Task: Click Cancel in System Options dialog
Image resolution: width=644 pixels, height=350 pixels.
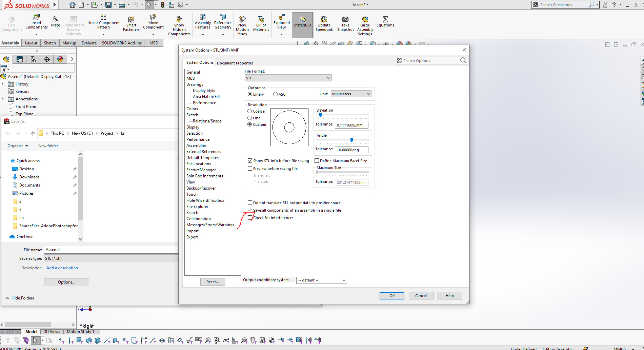Action: (421, 296)
